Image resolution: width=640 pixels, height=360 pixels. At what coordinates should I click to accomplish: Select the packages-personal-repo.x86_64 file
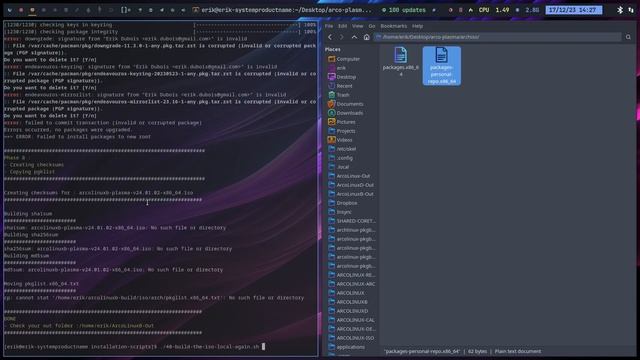click(442, 66)
